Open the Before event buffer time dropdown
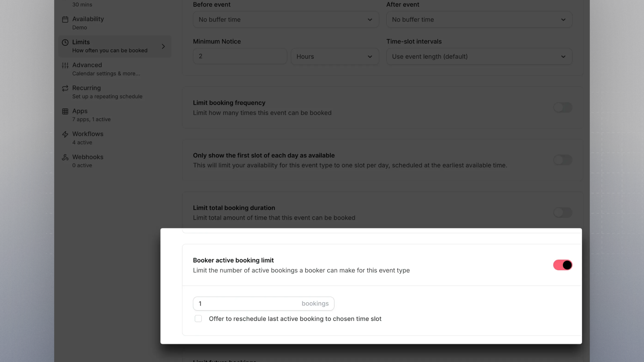644x362 pixels. (x=286, y=20)
